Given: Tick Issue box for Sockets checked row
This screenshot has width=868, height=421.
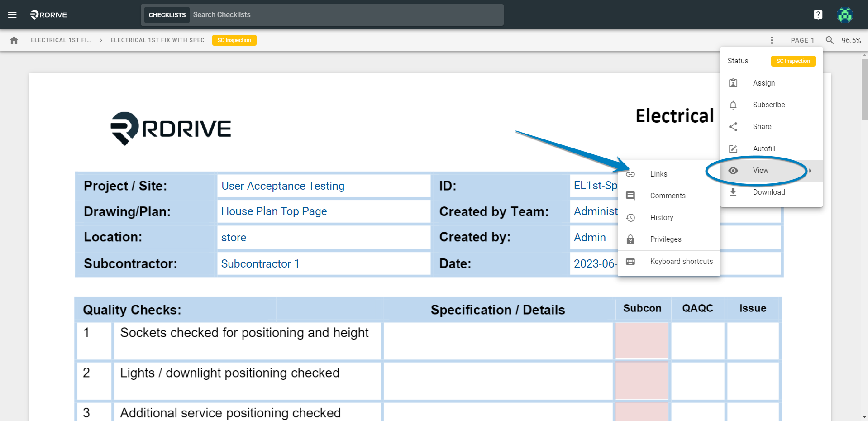Looking at the screenshot, I should 753,340.
